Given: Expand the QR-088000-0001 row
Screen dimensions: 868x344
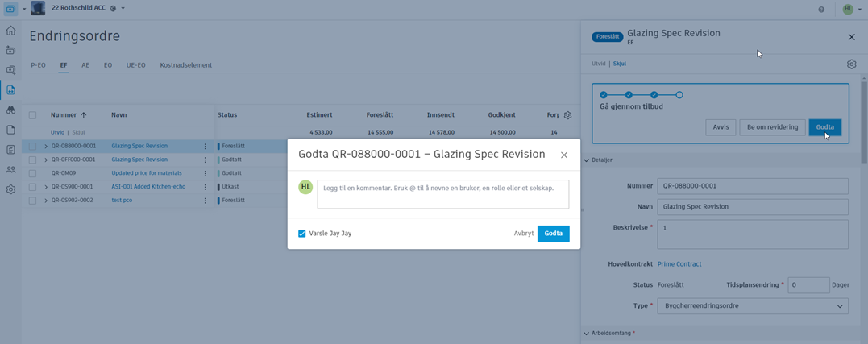Looking at the screenshot, I should tap(46, 146).
